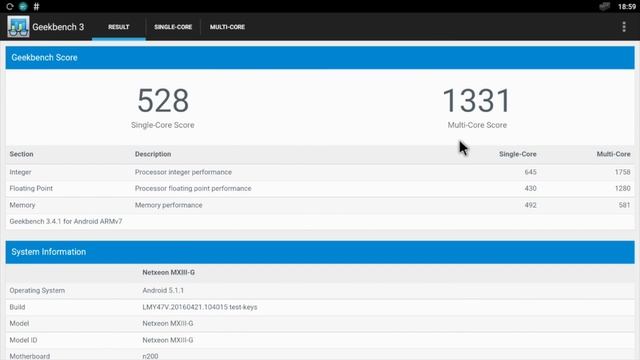Click the refresh icon in status bar
The height and width of the screenshot is (360, 640).
coord(10,6)
